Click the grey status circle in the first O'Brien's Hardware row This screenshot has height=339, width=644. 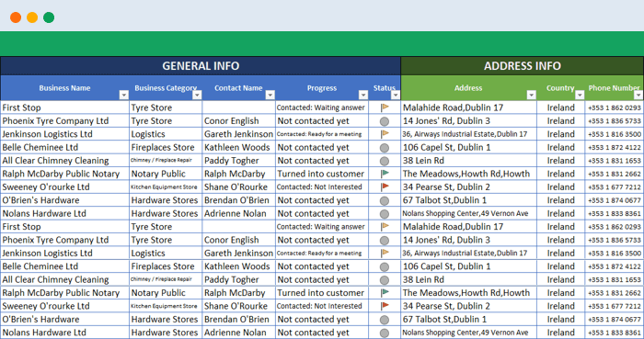[385, 201]
